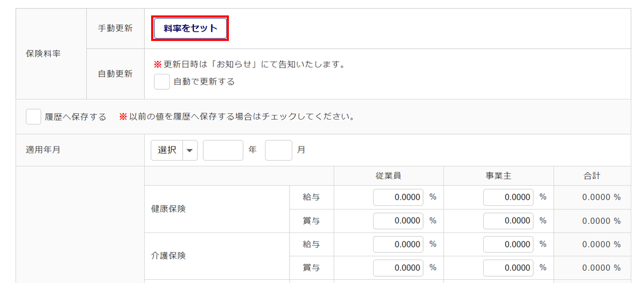Click the 事業主 column header
Viewport: 644px width, 283px height.
point(499,176)
